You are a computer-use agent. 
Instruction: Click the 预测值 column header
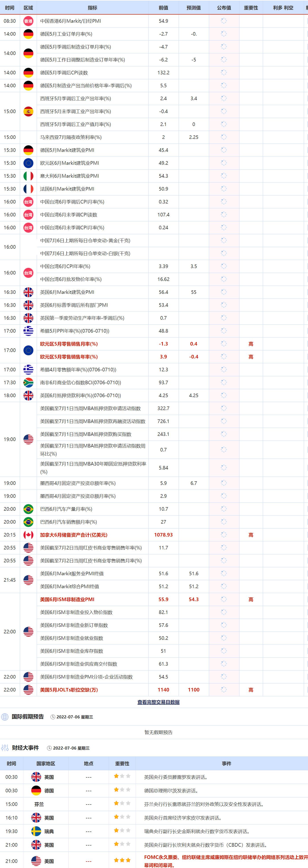tap(194, 7)
